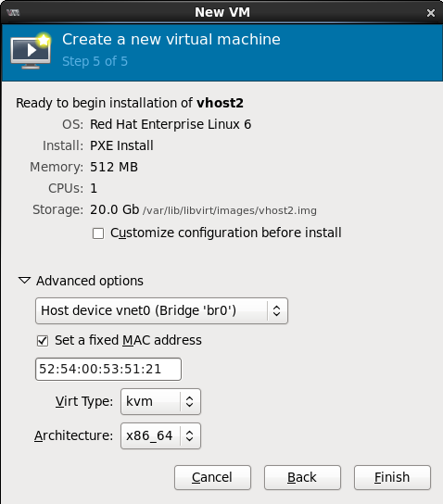Click the PXE Install value
Image resolution: width=443 pixels, height=504 pixels.
121,146
